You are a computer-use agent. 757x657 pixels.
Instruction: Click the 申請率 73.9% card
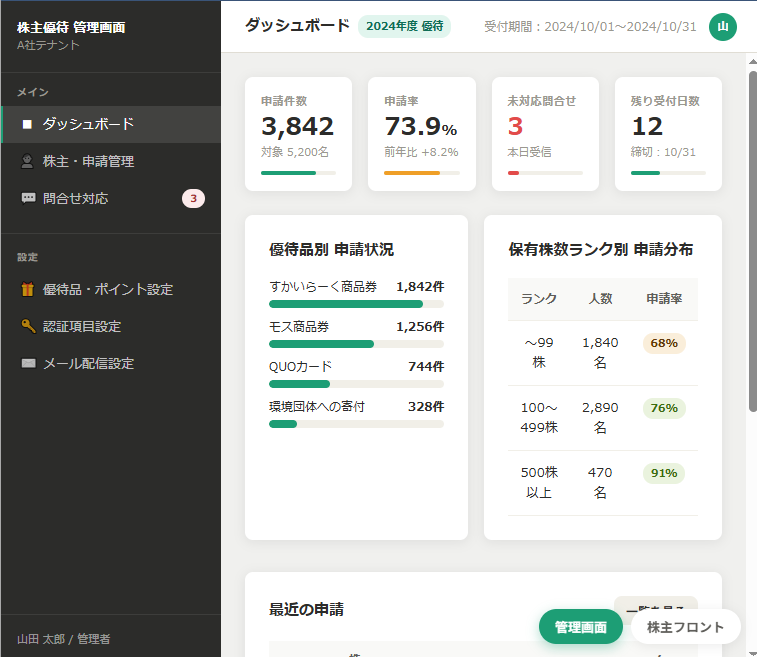click(422, 134)
